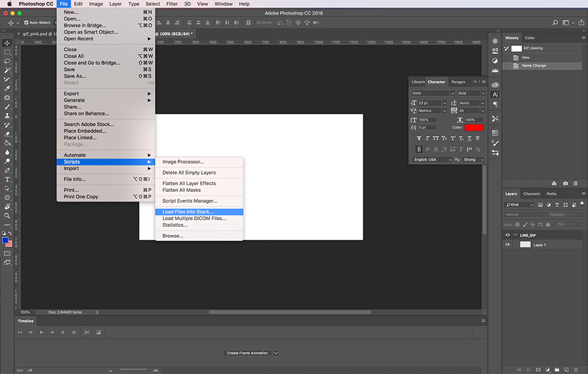Select the Hand tool

click(7, 207)
